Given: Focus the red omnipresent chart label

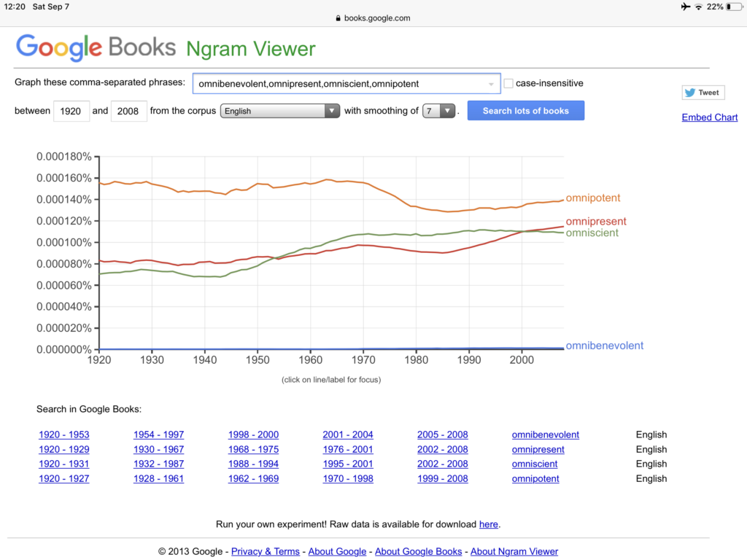Looking at the screenshot, I should (596, 222).
